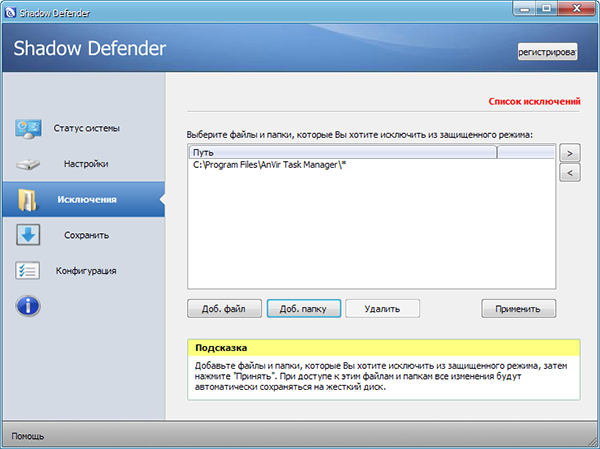Click the empty second column header
600x449 pixels.
526,152
